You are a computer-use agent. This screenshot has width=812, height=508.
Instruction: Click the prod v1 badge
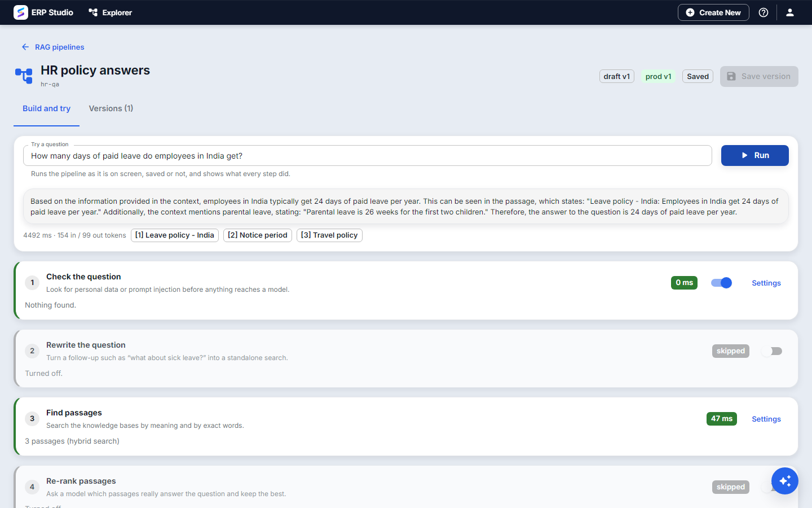click(659, 76)
